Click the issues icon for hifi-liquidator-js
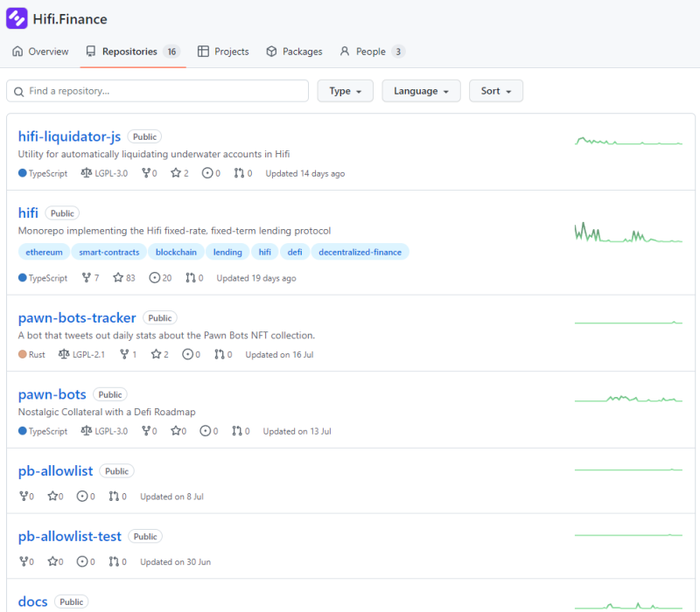 207,173
